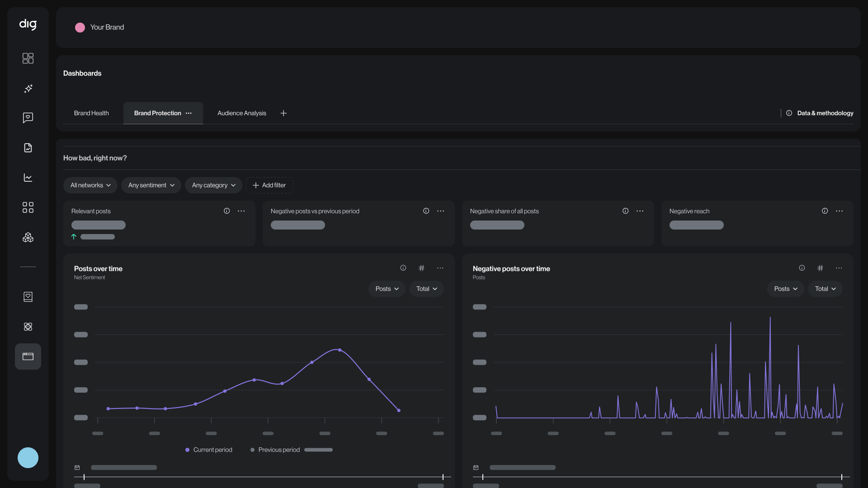Viewport: 868px width, 488px height.
Task: Open Posts dropdown in Posts over time
Action: click(x=387, y=289)
